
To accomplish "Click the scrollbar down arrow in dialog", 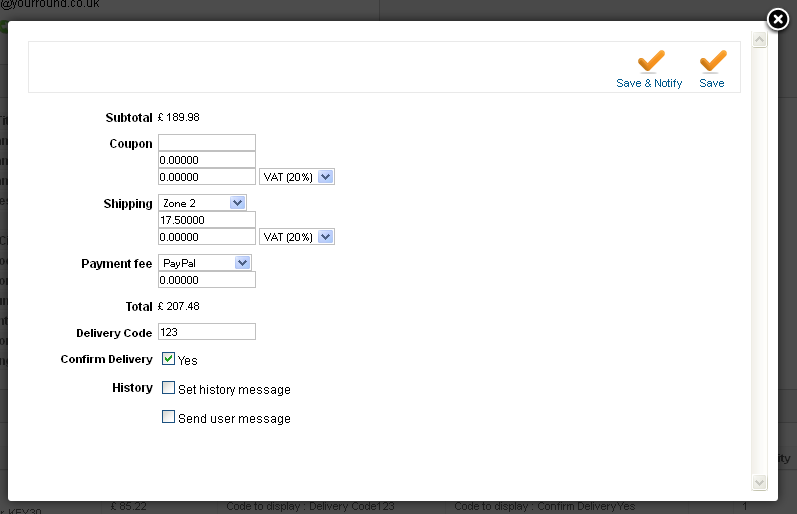I will [x=759, y=483].
